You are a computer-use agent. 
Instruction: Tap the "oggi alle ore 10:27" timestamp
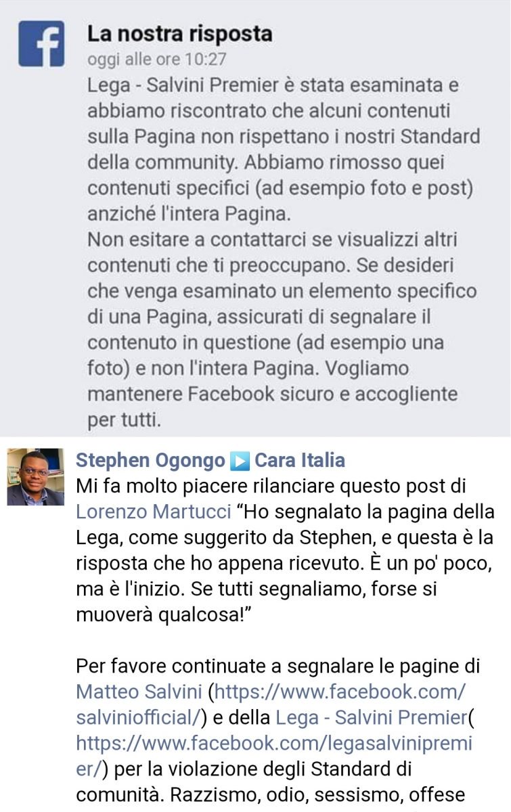(x=156, y=60)
